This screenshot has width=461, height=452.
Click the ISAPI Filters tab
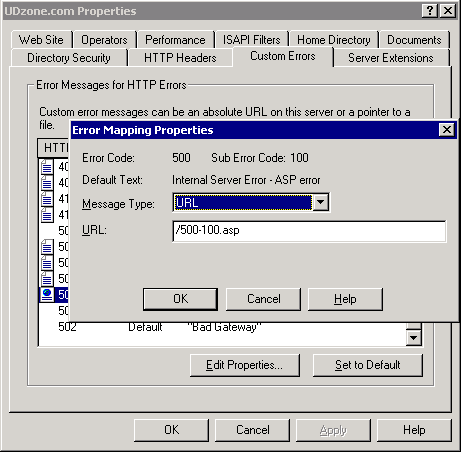click(252, 40)
